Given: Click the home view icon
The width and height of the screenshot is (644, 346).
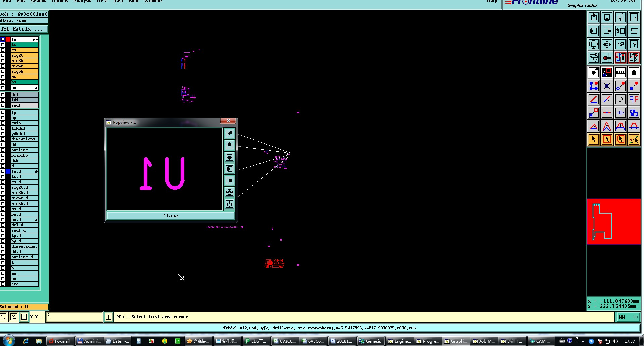Looking at the screenshot, I should [621, 17].
